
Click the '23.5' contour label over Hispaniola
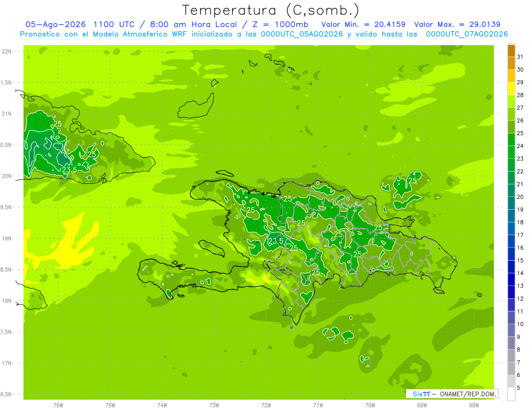[276, 241]
